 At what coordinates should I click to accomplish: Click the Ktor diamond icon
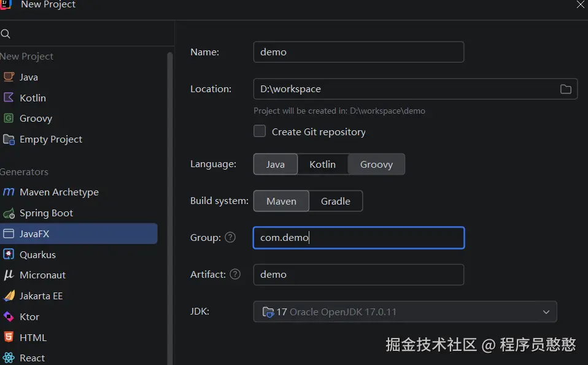tap(9, 316)
